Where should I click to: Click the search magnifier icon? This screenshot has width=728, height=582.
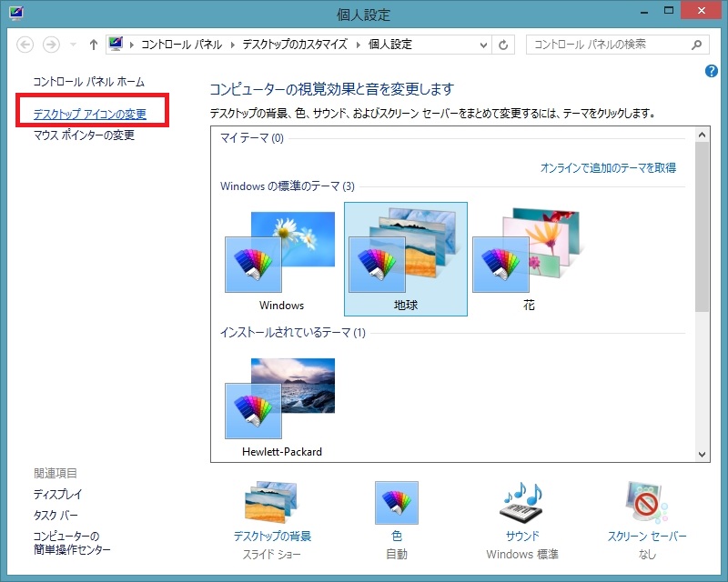697,45
